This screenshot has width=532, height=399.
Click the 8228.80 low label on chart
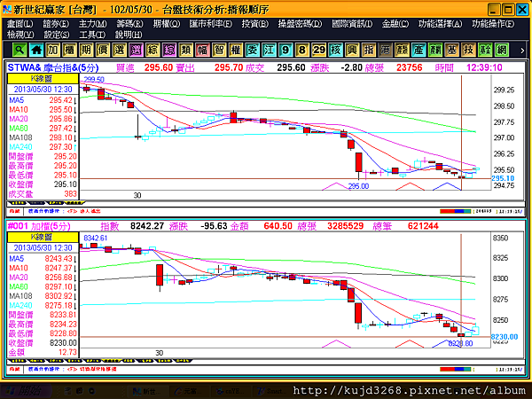coord(460,344)
